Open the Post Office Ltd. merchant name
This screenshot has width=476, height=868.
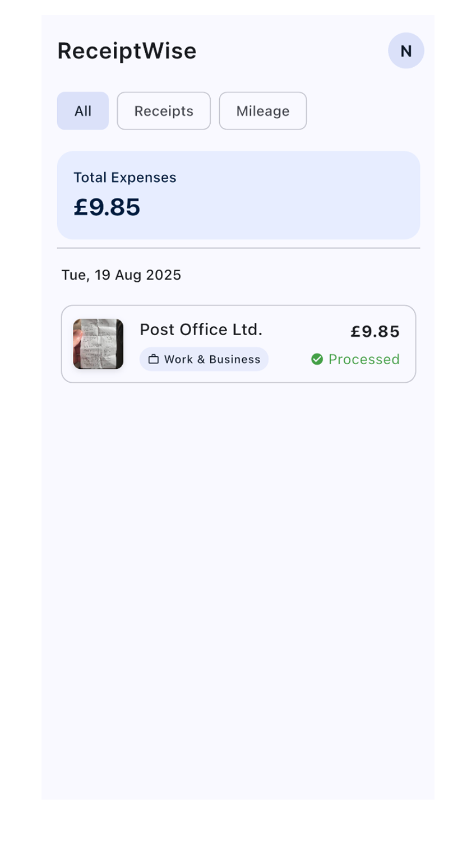(201, 329)
